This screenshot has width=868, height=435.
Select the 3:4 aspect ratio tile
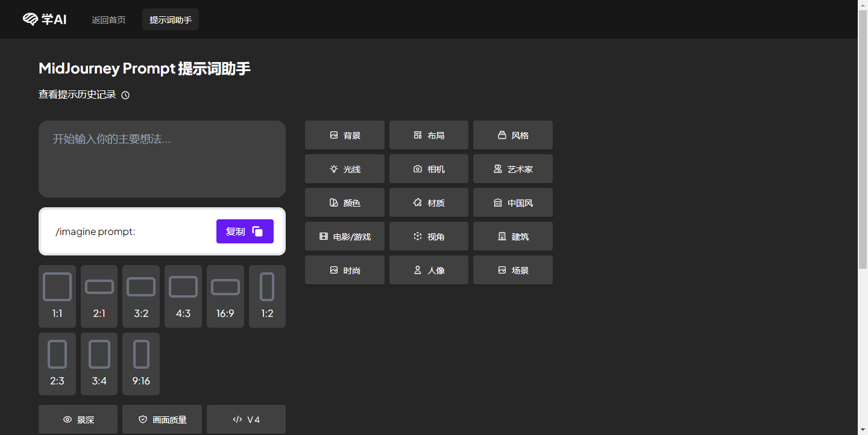(99, 364)
